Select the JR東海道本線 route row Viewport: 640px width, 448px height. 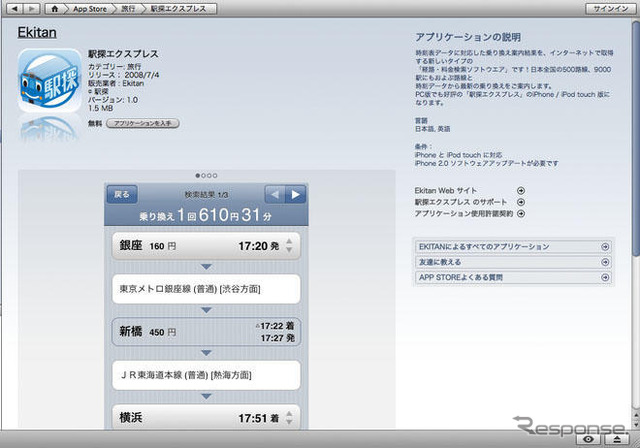click(206, 375)
